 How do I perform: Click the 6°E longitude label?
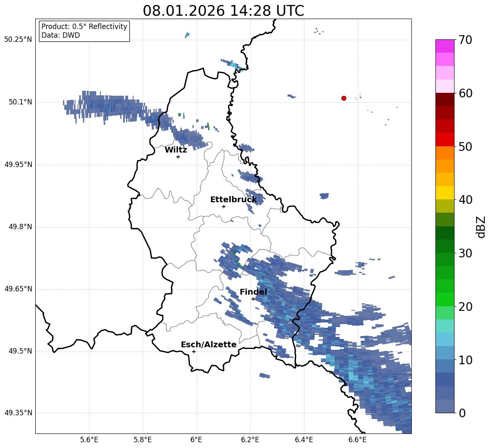(196, 440)
